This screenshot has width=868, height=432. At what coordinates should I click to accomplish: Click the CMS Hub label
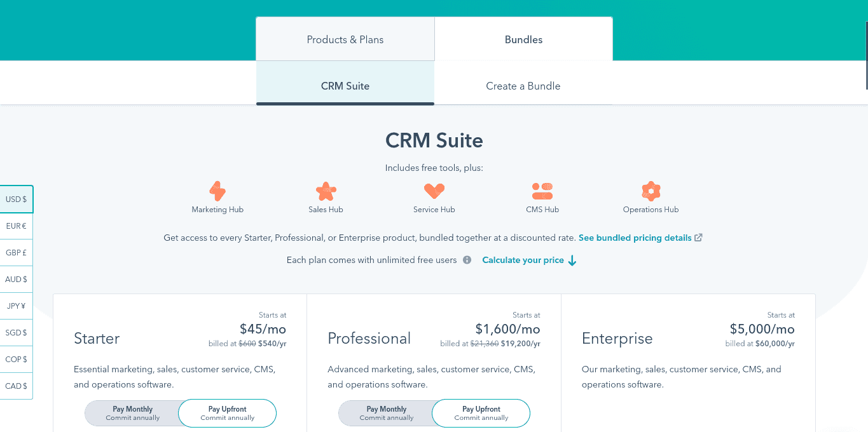tap(542, 210)
